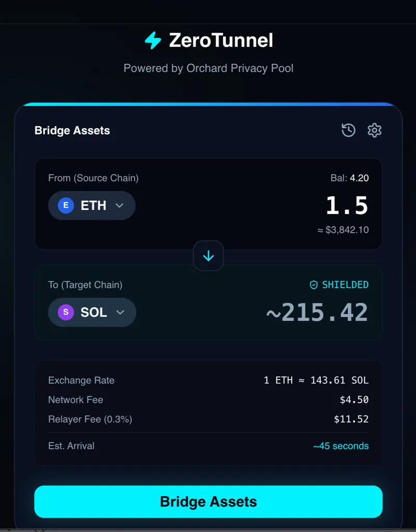
Task: Open the bridge settings gear icon
Action: click(374, 130)
